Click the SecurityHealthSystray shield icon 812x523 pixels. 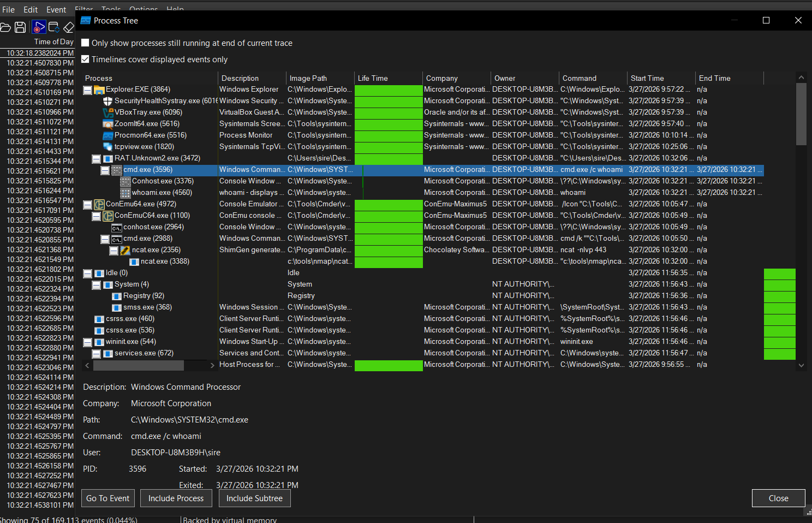click(x=108, y=101)
